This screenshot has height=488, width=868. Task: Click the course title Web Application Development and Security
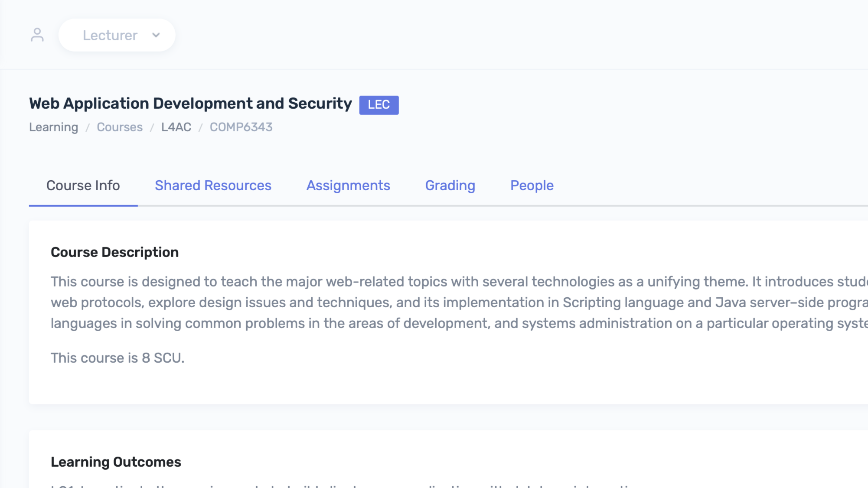190,103
